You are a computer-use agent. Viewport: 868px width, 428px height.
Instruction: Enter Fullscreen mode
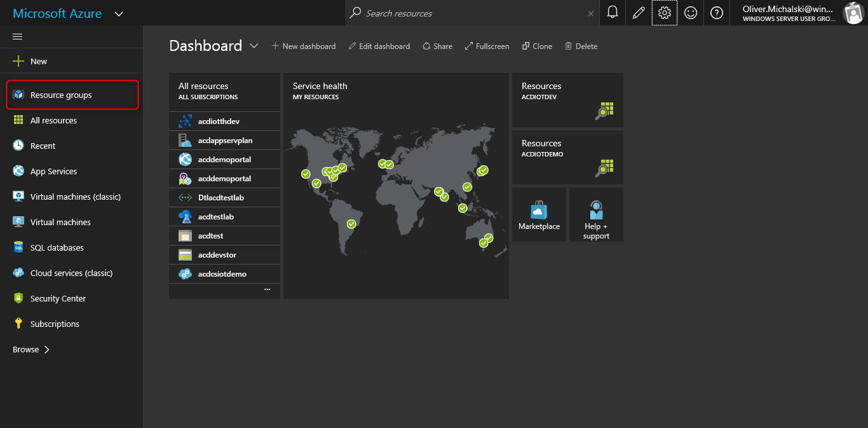(487, 46)
